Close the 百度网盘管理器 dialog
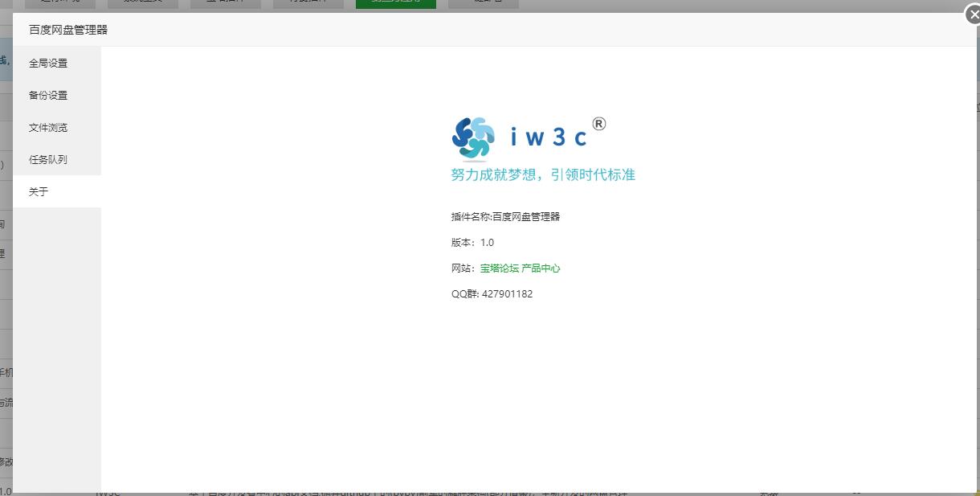Screen dimensions: 980x496 pos(973,14)
